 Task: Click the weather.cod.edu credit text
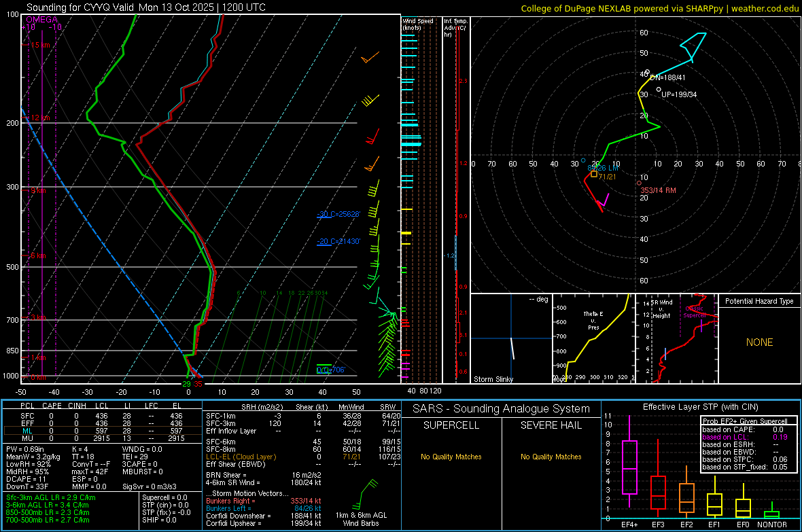(x=765, y=8)
